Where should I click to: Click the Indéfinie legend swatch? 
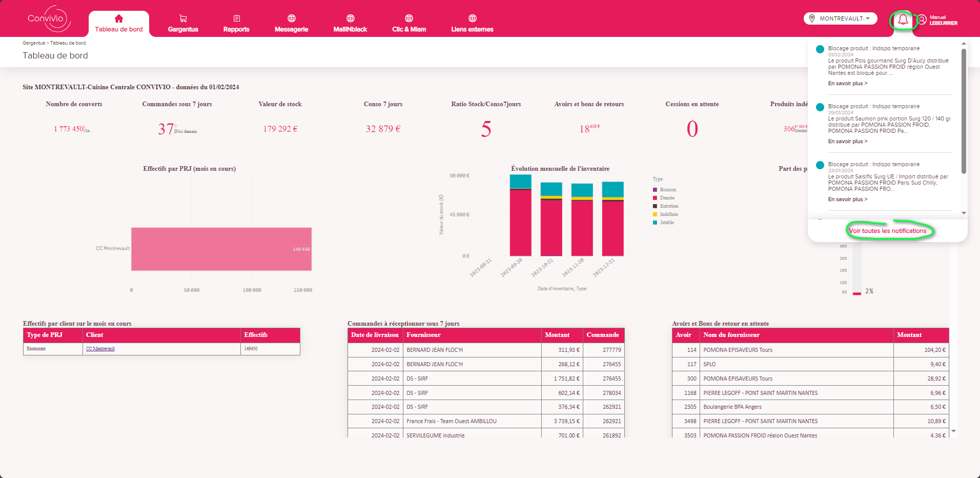655,214
